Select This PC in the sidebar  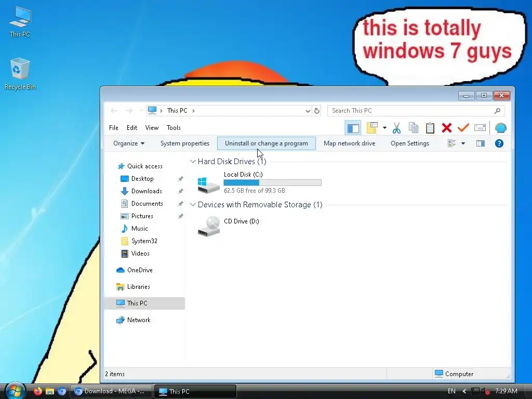pyautogui.click(x=144, y=303)
